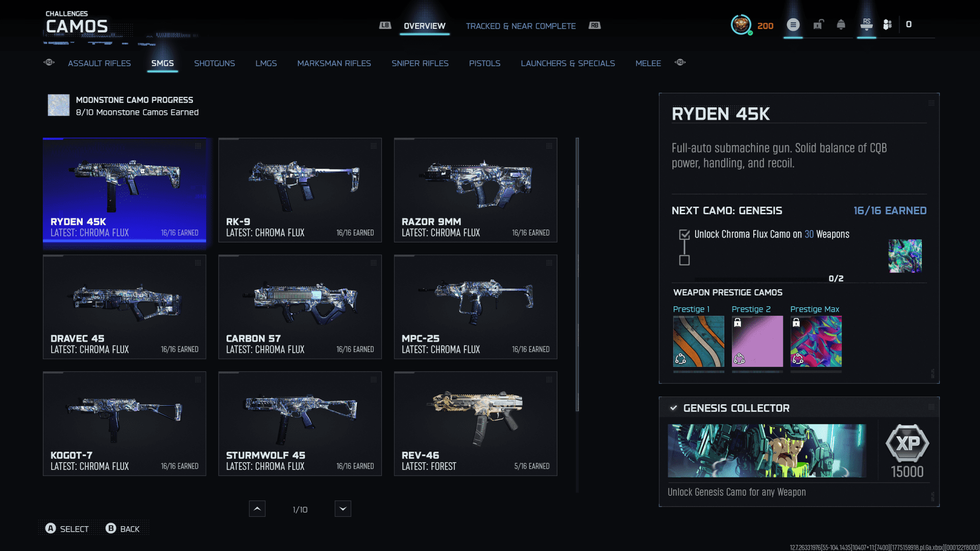Toggle the Unlock Chroma Flux Camo checkbox
This screenshot has width=980, height=551.
coord(684,235)
